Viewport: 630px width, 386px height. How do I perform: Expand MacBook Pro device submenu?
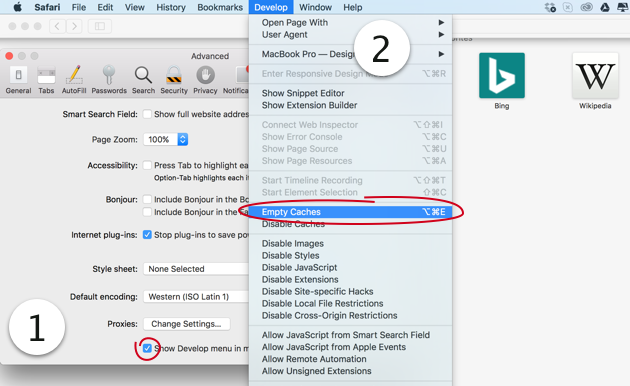350,54
